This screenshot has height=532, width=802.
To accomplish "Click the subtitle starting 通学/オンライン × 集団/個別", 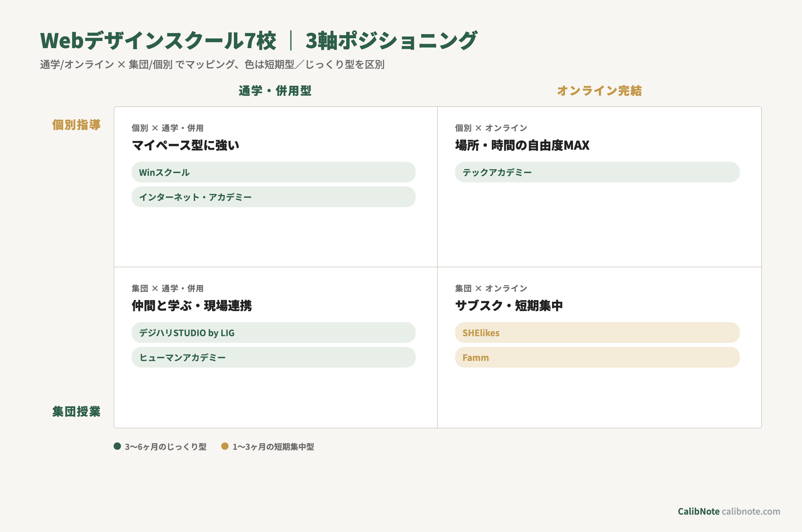I will coord(213,64).
